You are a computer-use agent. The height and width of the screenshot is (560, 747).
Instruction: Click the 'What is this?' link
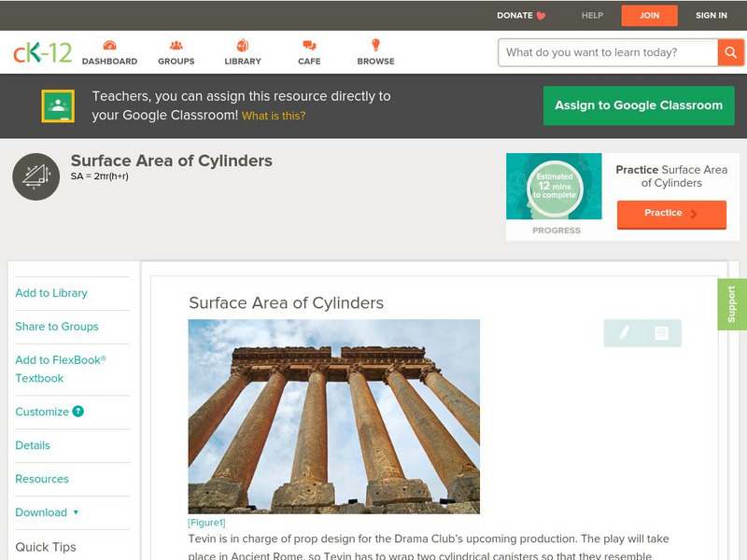[274, 116]
